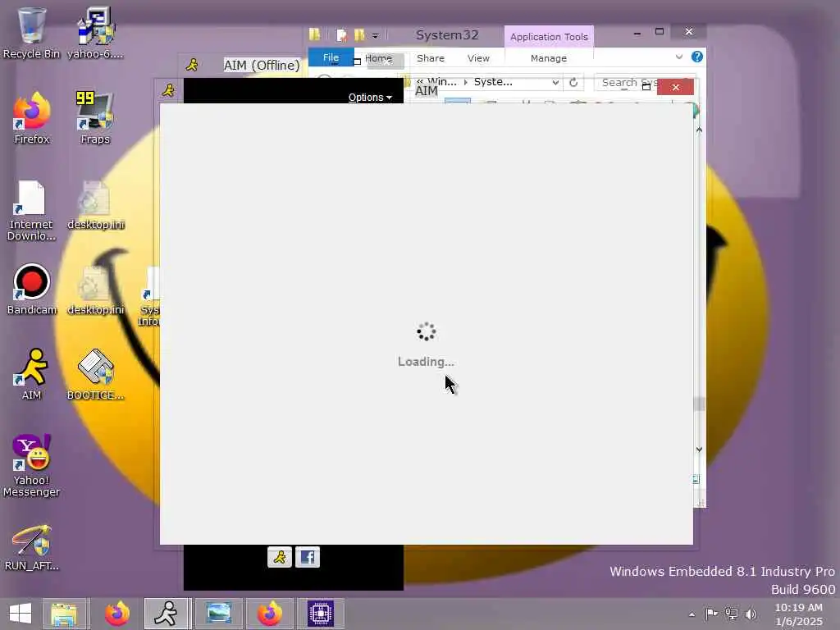Open the AIM desktop shortcut
Viewport: 840px width, 630px height.
[x=32, y=374]
